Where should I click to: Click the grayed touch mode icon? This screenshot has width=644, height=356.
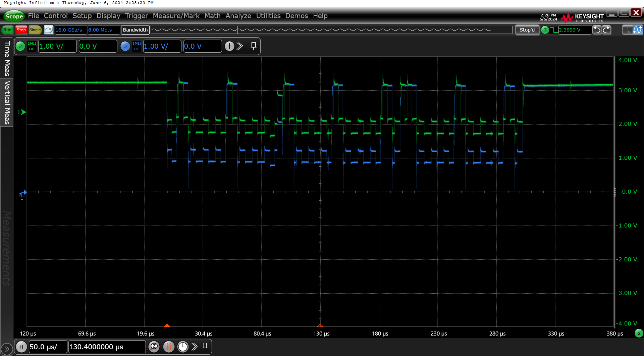coord(627,30)
